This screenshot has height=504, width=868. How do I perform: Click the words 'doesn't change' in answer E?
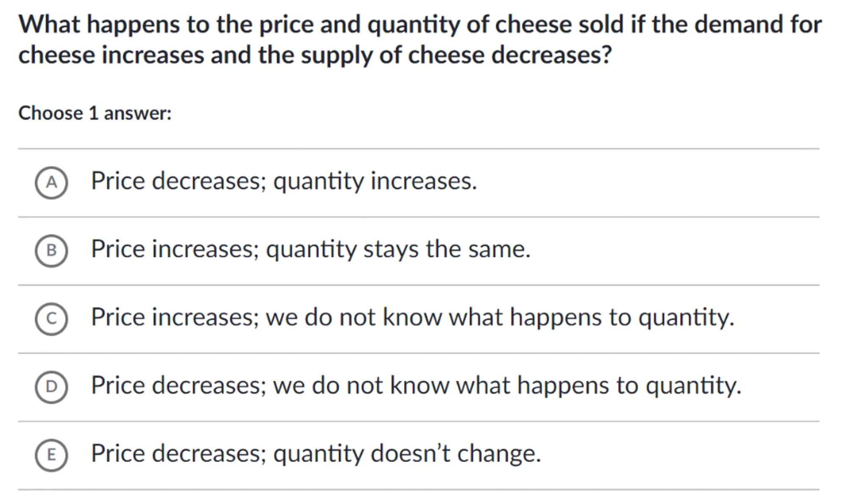point(456,454)
